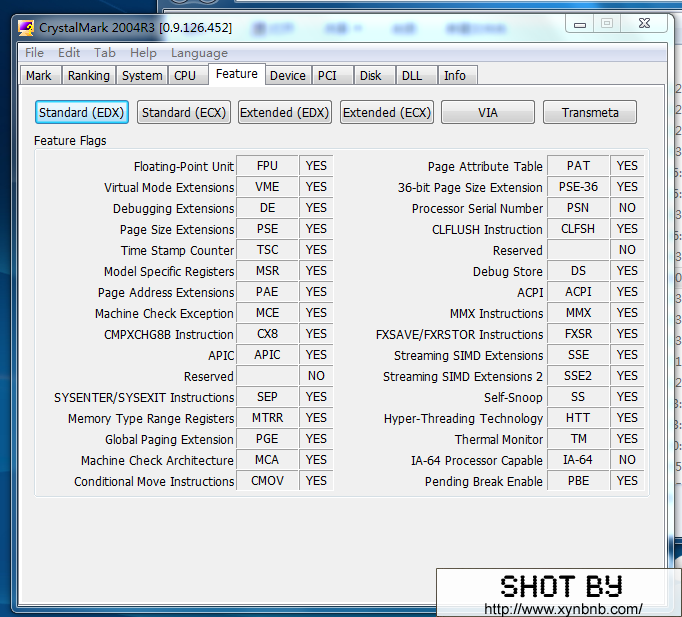Viewport: 682px width, 617px height.
Task: Open the File menu
Action: (34, 53)
